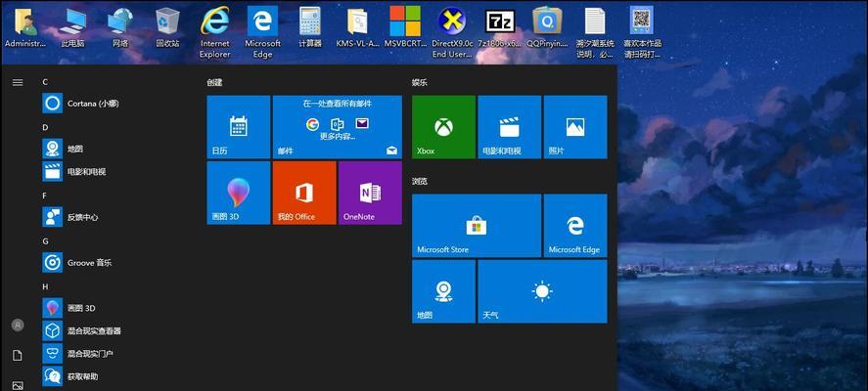Jump to letter F section header
This screenshot has height=391, width=868.
point(45,195)
